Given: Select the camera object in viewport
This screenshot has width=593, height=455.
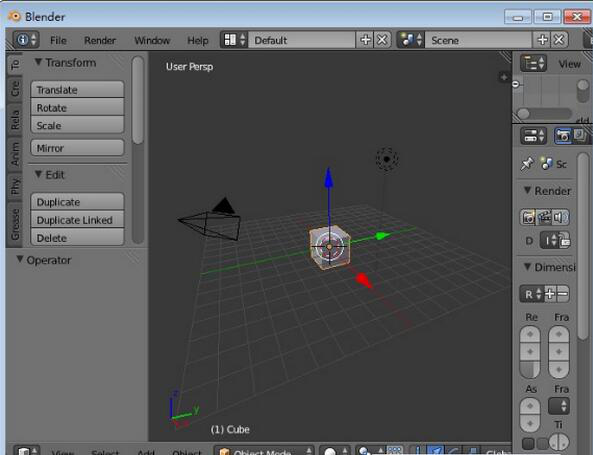Looking at the screenshot, I should tap(210, 220).
